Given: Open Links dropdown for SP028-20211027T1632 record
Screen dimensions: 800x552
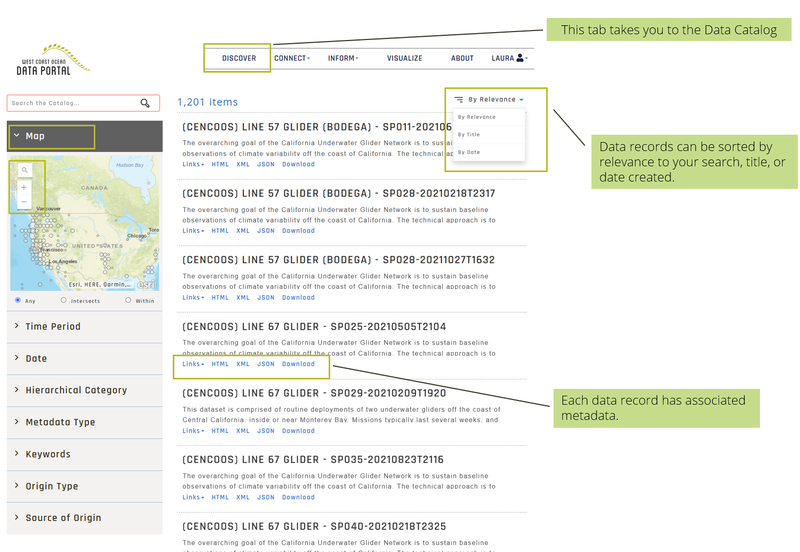Looking at the screenshot, I should 193,297.
